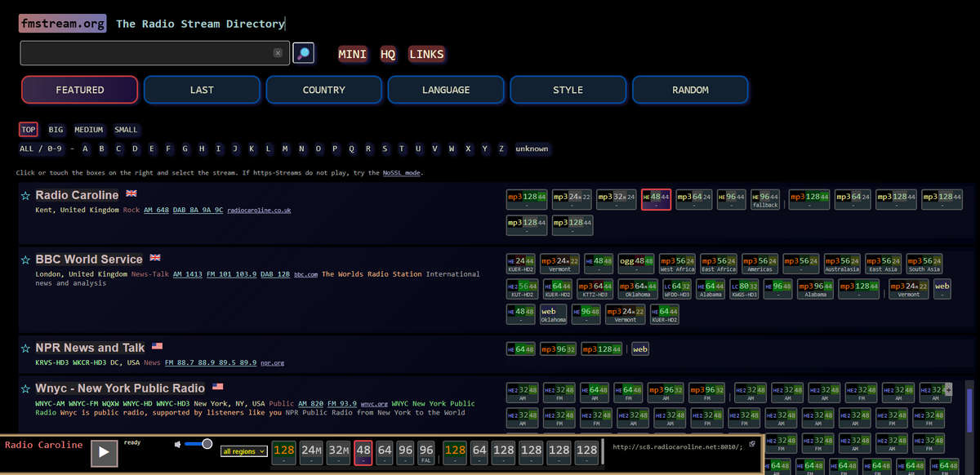The width and height of the screenshot is (980, 475).
Task: Select Radio Caroline fallback HE 96 stream
Action: [x=765, y=200]
